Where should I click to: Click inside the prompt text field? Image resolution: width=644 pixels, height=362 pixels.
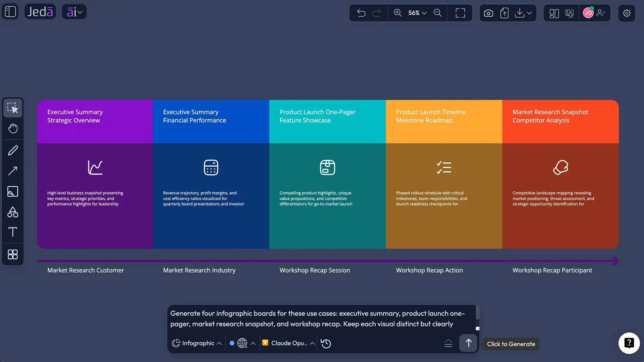point(321,319)
